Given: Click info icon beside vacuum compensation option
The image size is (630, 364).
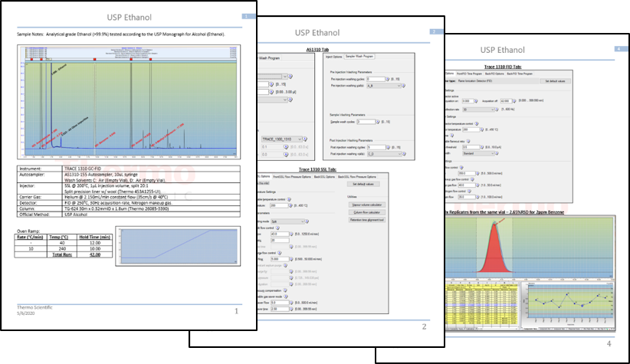Looking at the screenshot, I should 285,290.
